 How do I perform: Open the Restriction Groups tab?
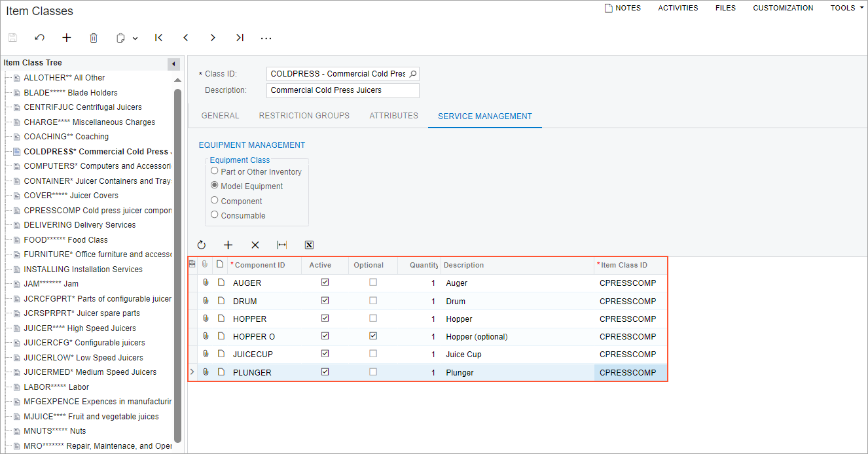(304, 116)
